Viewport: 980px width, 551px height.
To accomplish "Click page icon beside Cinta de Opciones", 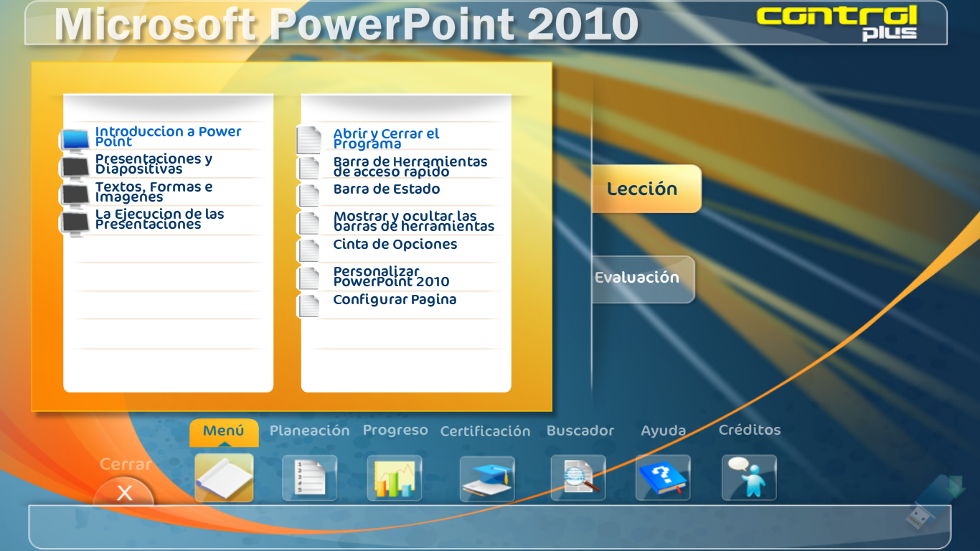I will point(308,250).
